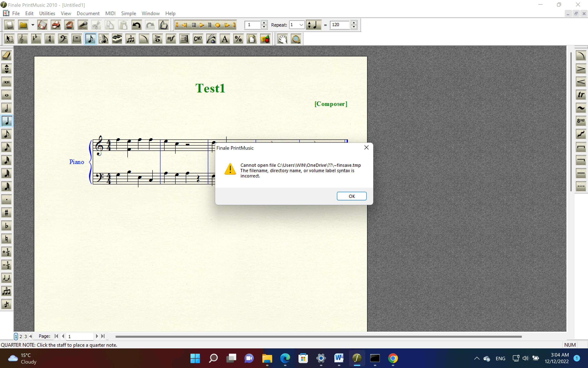
Task: Click the half step up tool
Action: click(x=7, y=252)
